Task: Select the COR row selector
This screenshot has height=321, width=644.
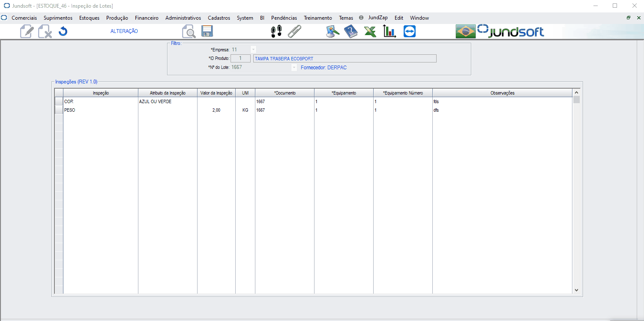Action: tap(59, 101)
